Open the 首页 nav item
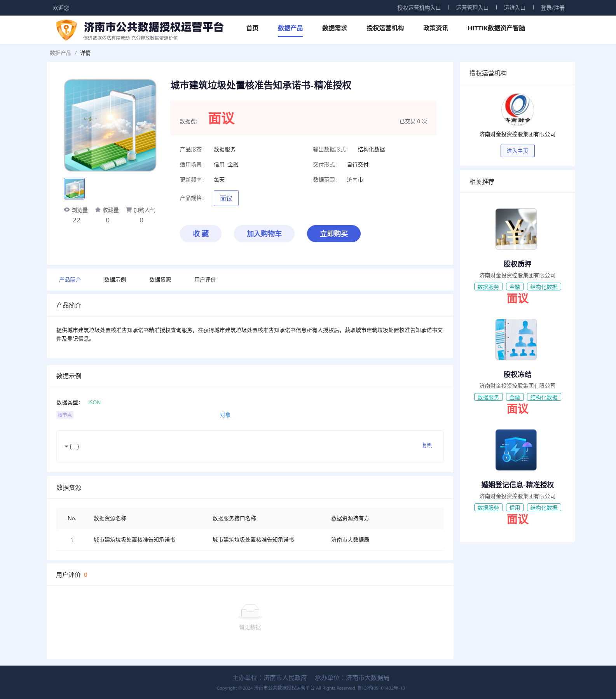 tap(252, 28)
